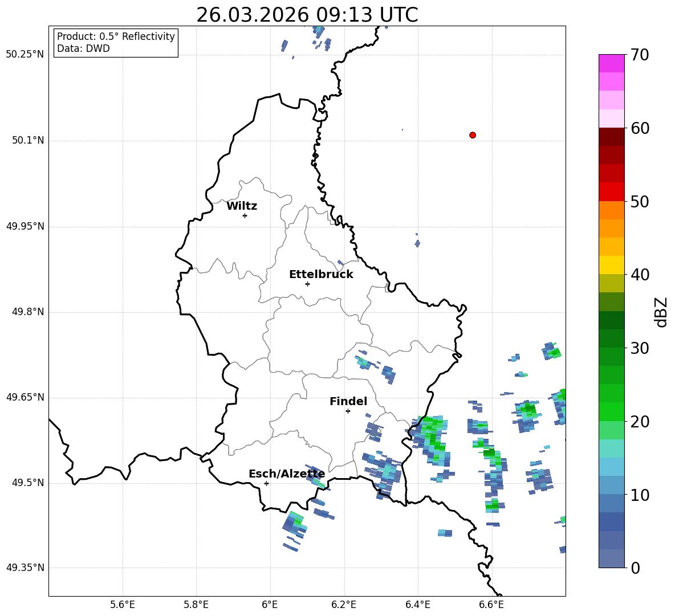
Task: Click the 30 label on colorbar
Action: pos(640,348)
